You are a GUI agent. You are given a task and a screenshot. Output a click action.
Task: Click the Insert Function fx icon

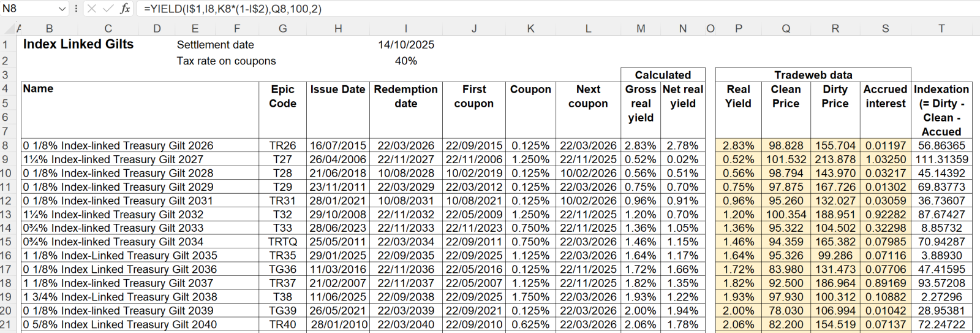125,9
